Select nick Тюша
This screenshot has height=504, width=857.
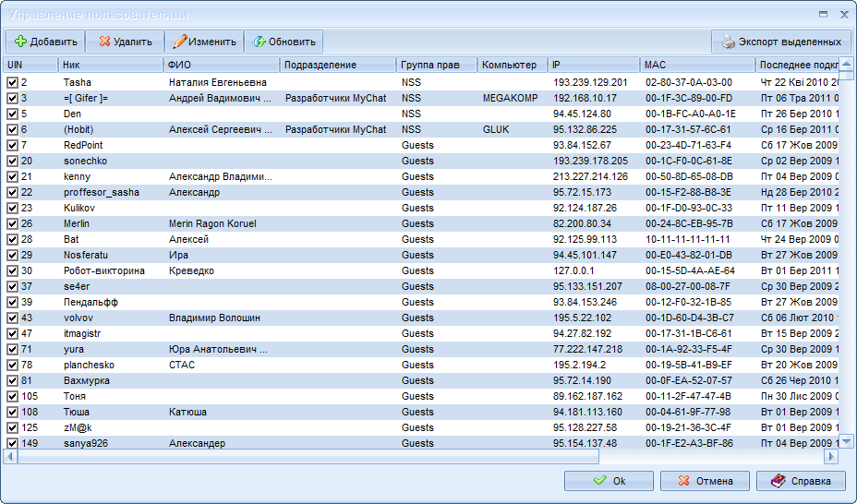(x=76, y=412)
